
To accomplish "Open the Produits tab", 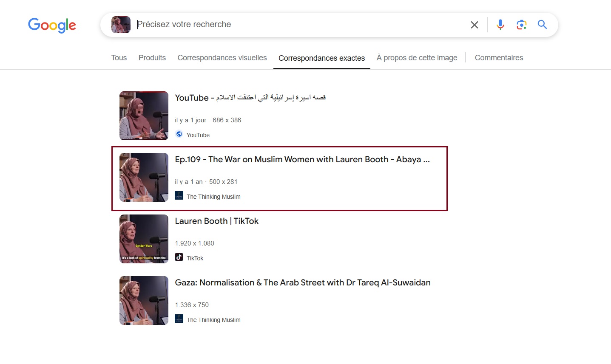I will point(152,58).
